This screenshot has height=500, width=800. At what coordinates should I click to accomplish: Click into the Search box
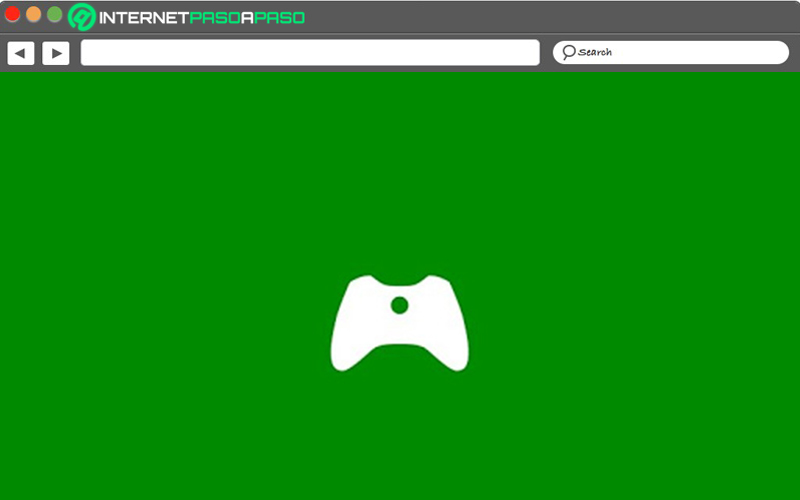671,53
